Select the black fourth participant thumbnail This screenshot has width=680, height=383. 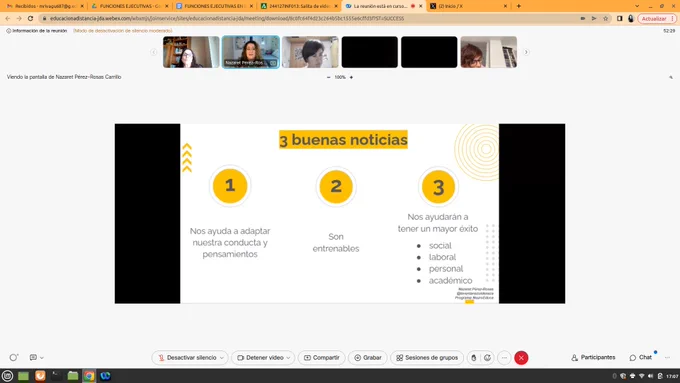point(369,52)
